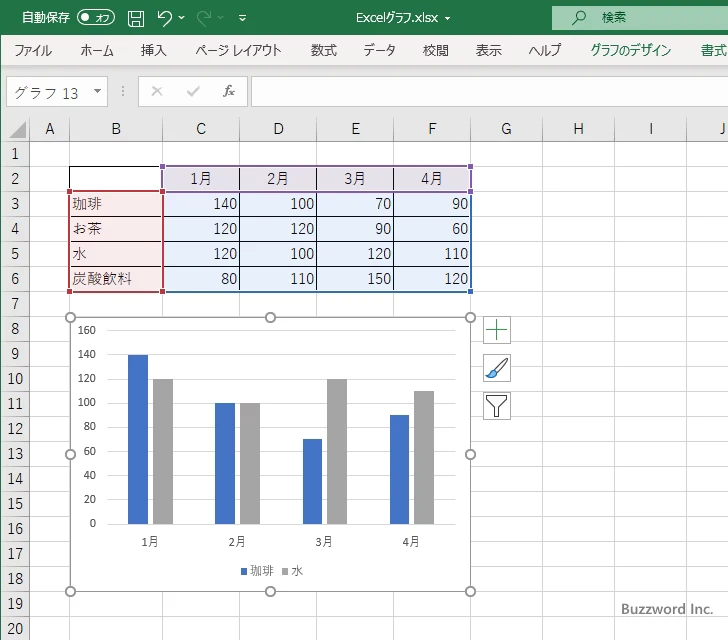Viewport: 728px width, 640px height.
Task: Select row header 7
Action: (15, 304)
